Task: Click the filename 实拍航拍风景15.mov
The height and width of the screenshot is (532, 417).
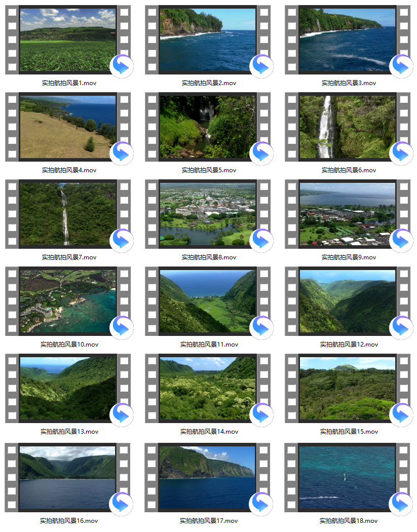Action: [x=349, y=432]
